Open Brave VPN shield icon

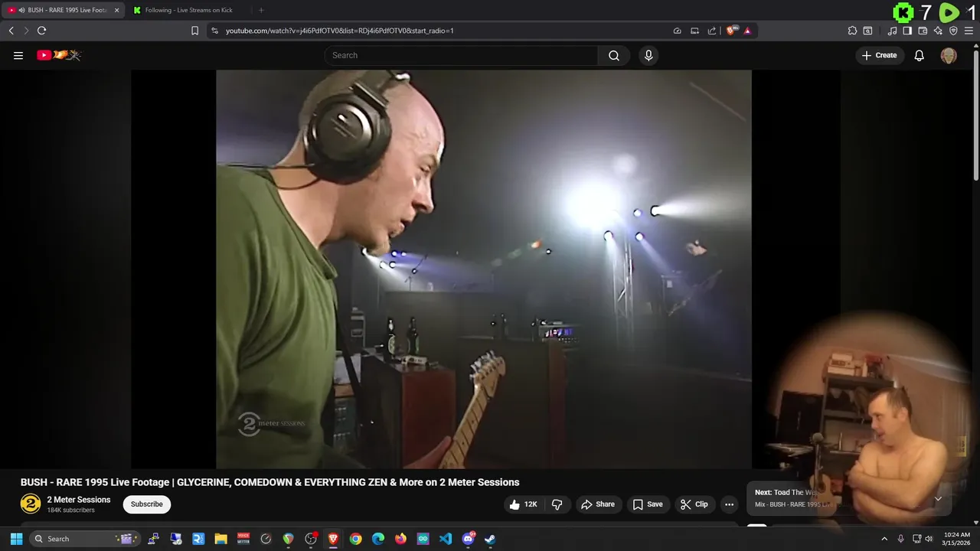point(953,31)
